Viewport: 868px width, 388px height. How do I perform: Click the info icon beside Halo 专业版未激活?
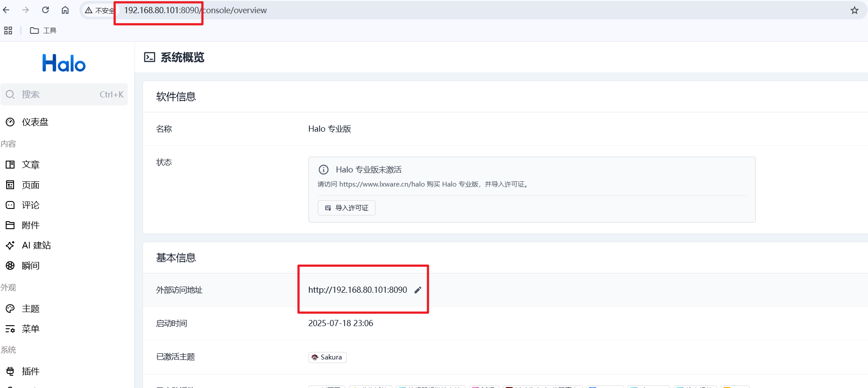pos(323,169)
